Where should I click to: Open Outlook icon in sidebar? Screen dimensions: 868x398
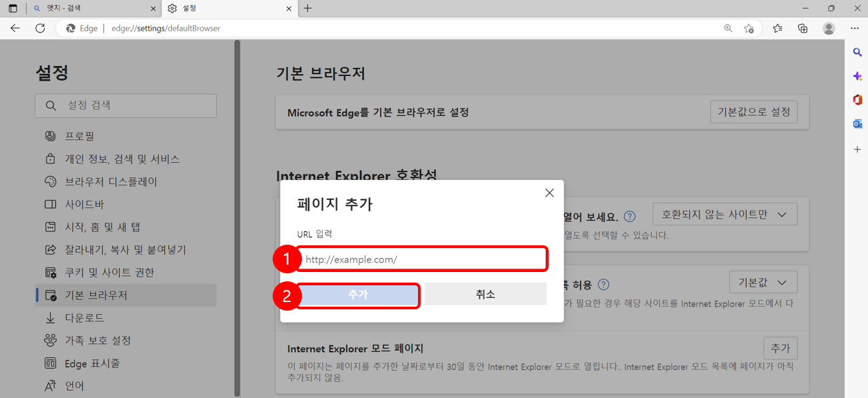pyautogui.click(x=857, y=124)
